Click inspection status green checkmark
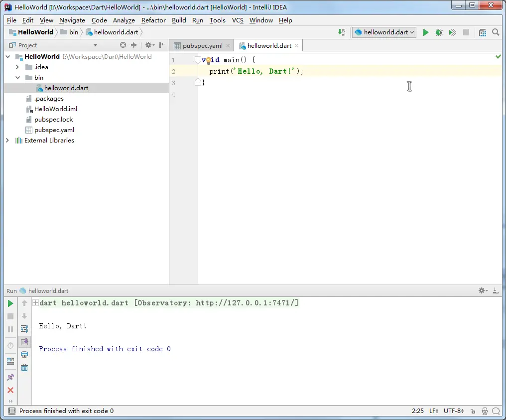 coord(498,56)
